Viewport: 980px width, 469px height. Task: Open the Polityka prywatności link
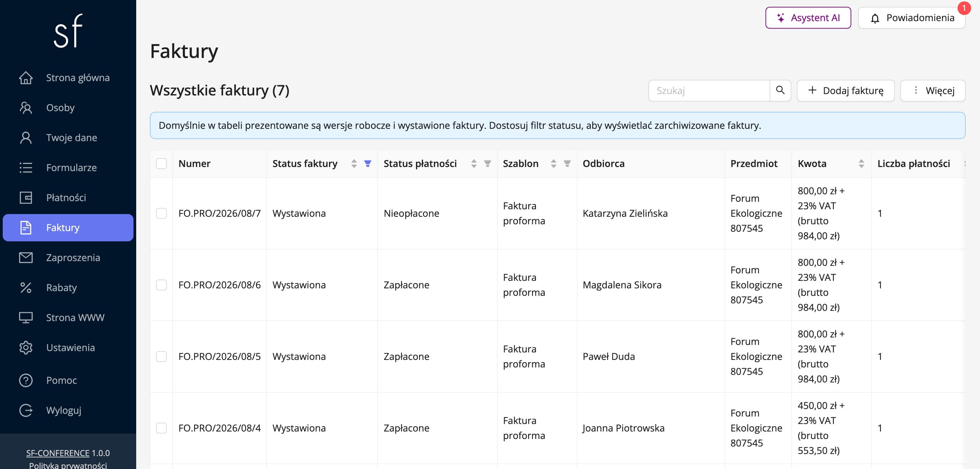68,465
